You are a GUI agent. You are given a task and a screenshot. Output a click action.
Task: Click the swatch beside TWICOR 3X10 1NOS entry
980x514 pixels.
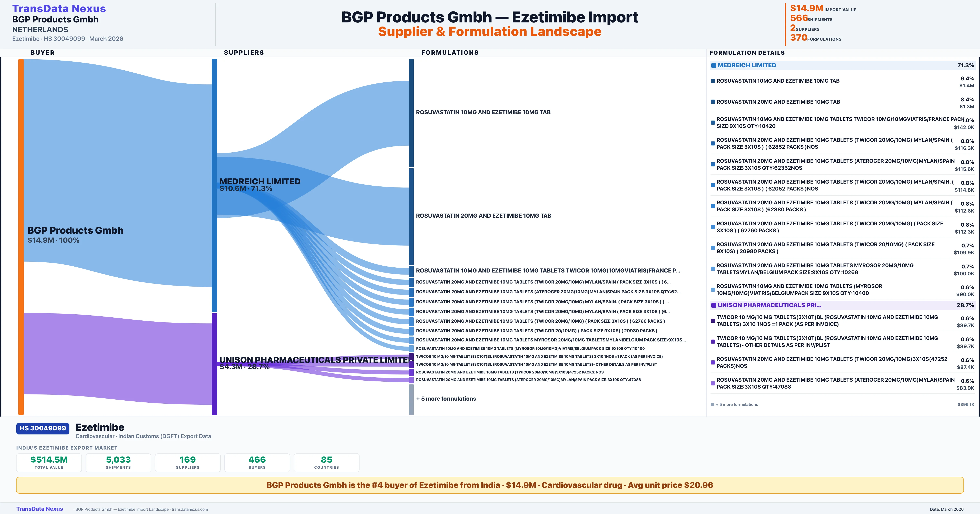click(713, 320)
